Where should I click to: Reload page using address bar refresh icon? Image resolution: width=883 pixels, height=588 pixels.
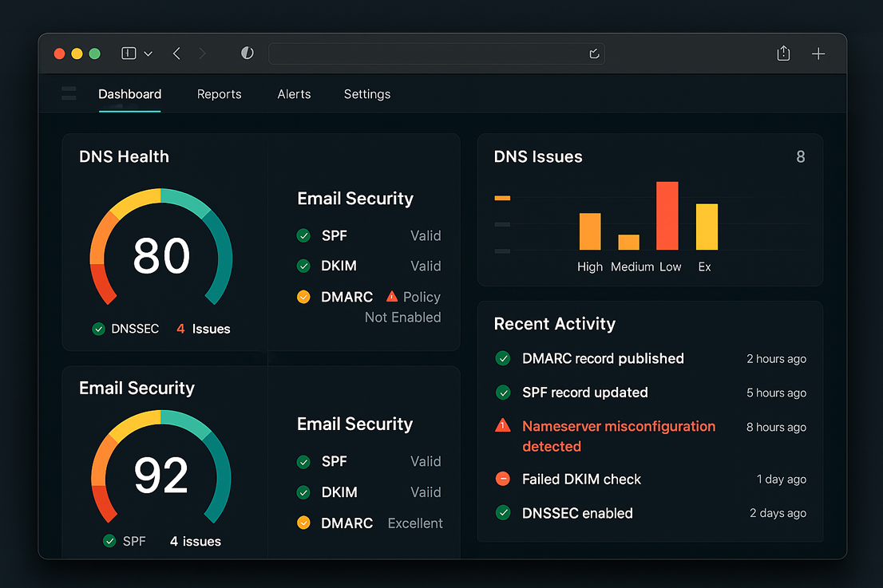point(593,53)
